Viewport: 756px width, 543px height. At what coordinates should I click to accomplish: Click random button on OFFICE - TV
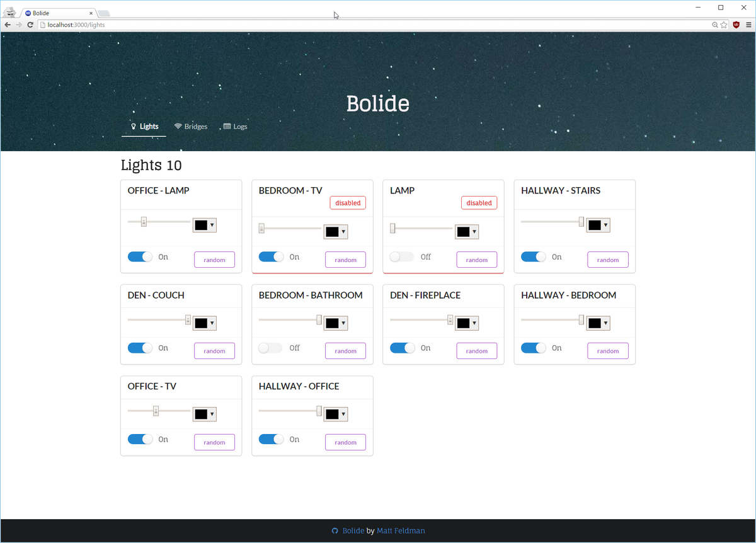click(x=214, y=442)
